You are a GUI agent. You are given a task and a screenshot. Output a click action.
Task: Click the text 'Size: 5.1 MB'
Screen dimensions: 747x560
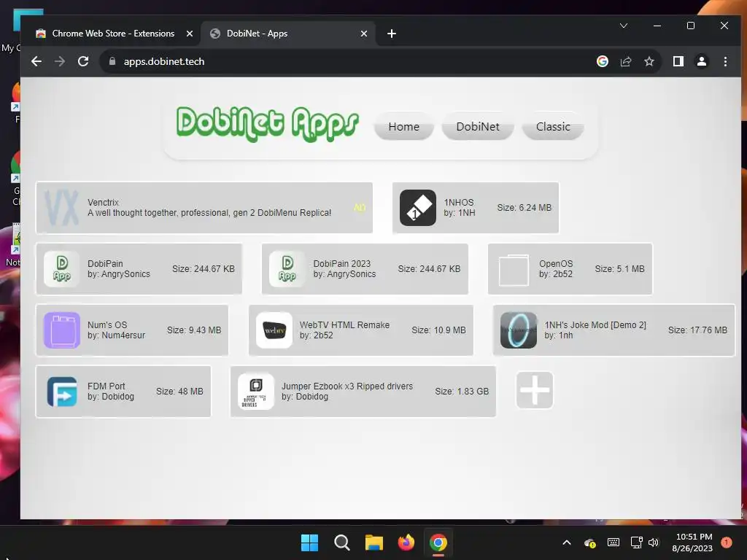pos(619,269)
